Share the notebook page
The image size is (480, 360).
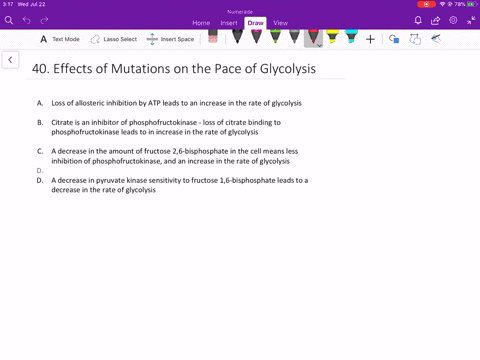[x=435, y=21]
